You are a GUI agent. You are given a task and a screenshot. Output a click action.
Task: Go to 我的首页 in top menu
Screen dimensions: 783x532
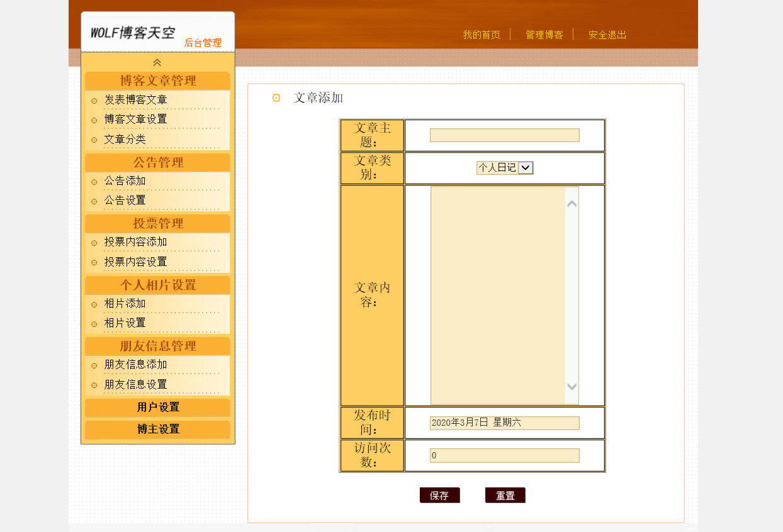pyautogui.click(x=482, y=35)
